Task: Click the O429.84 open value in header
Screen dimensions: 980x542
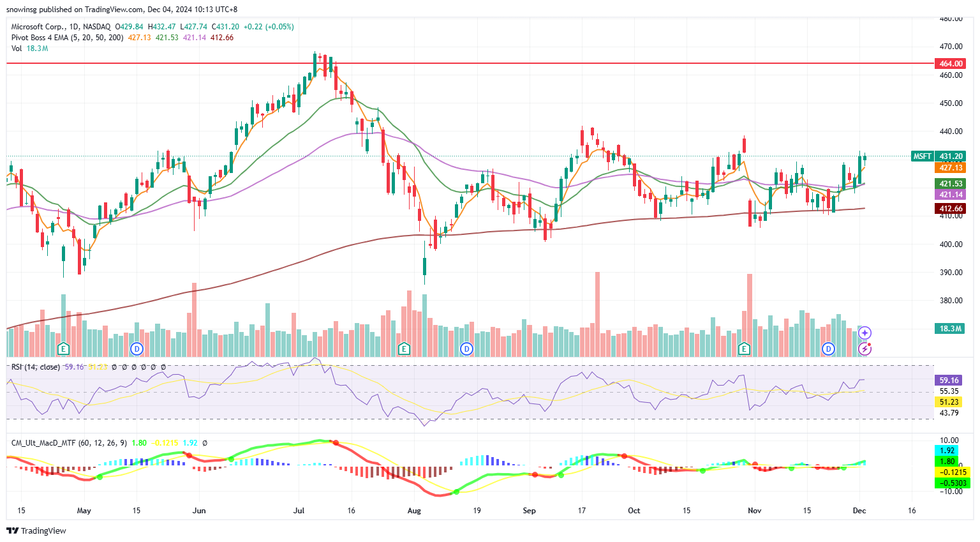Action: pos(128,27)
